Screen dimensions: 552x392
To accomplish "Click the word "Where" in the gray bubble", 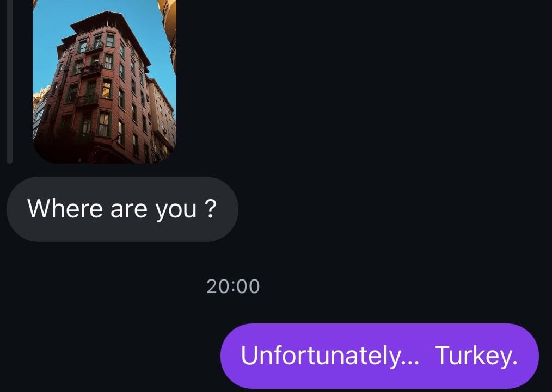I will coord(65,208).
